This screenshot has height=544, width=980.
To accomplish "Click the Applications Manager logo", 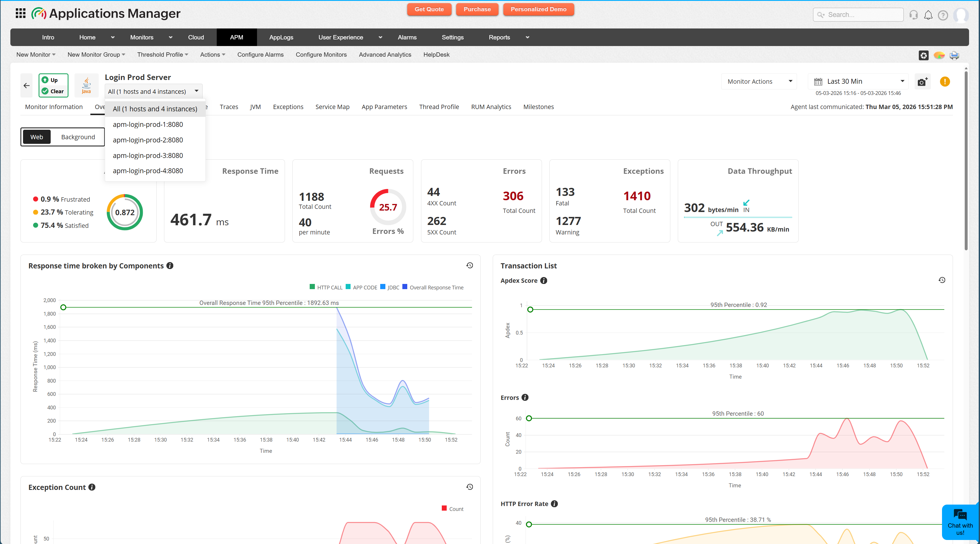I will click(106, 14).
